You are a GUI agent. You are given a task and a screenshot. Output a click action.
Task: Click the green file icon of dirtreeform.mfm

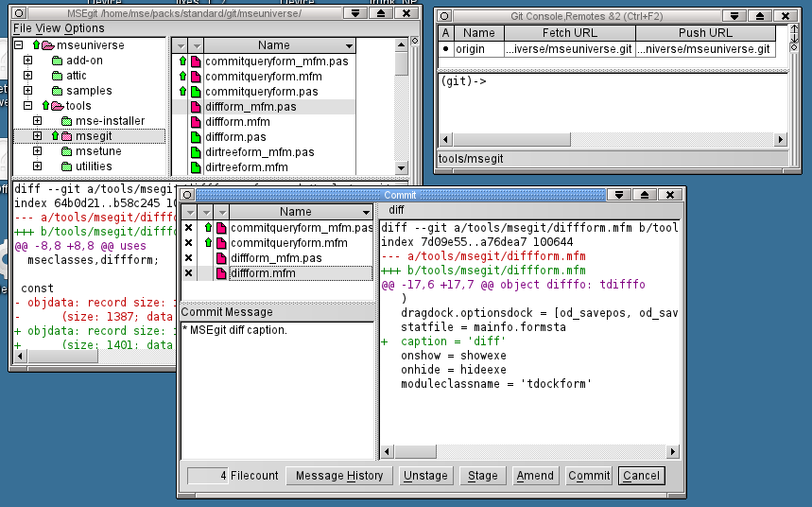click(x=196, y=167)
